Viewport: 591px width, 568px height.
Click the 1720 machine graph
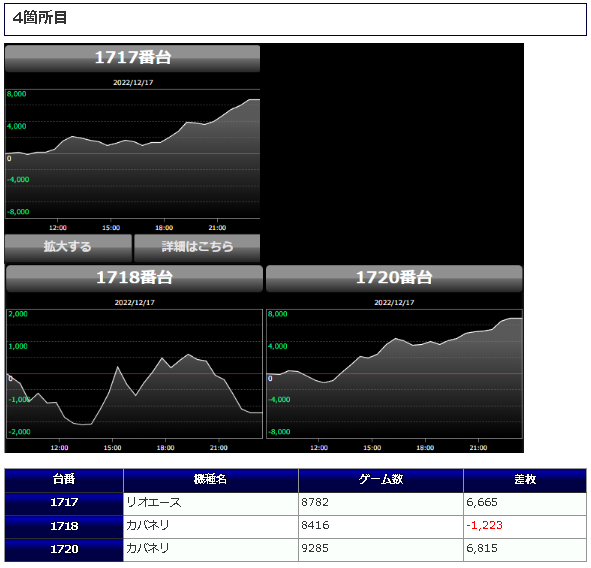(394, 374)
